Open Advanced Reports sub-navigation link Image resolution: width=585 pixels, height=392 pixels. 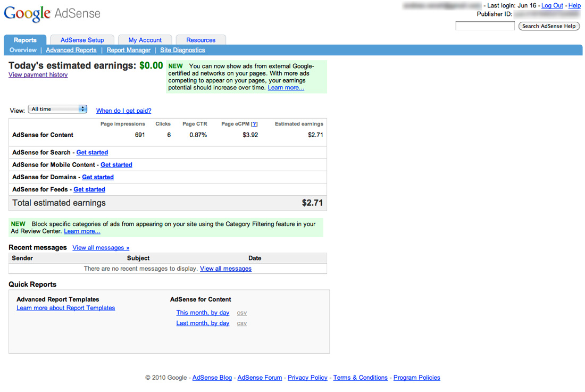(71, 50)
